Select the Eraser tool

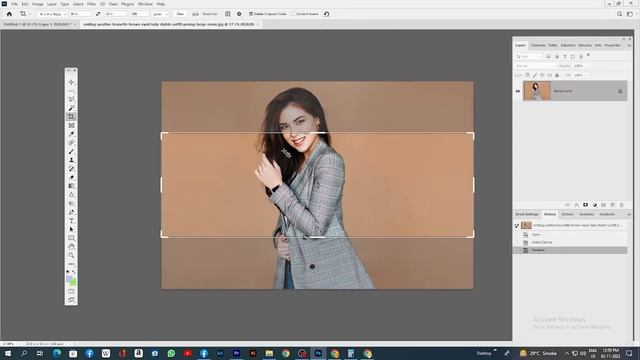[x=71, y=178]
